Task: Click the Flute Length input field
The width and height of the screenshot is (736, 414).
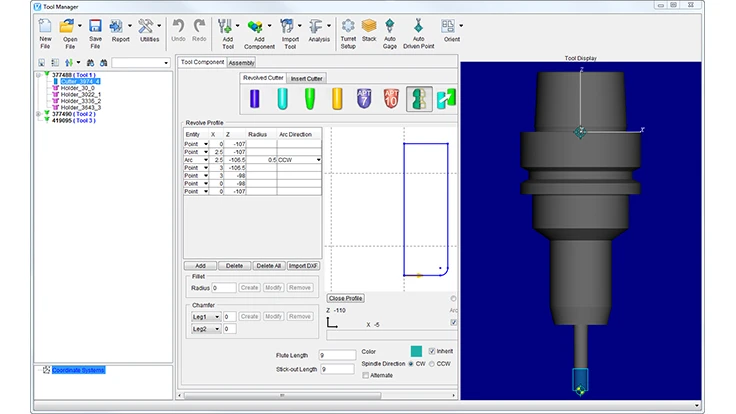Action: (x=336, y=354)
